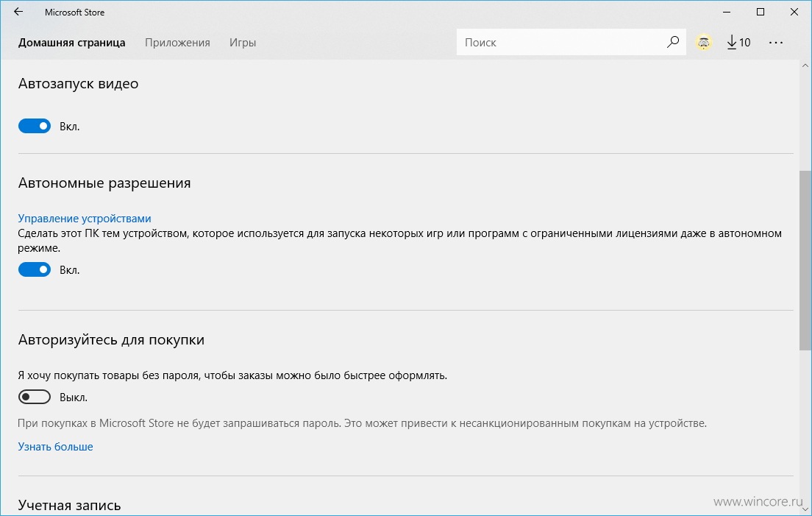Enable the Авторизуйтесь для покупки switch

pos(35,397)
